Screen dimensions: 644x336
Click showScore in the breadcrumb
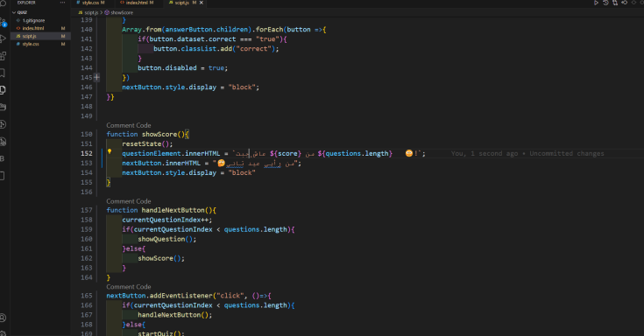click(x=122, y=13)
